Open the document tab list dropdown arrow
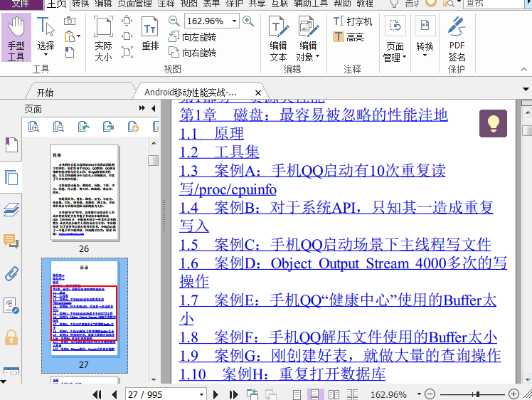Image resolution: width=532 pixels, height=400 pixels. click(526, 89)
